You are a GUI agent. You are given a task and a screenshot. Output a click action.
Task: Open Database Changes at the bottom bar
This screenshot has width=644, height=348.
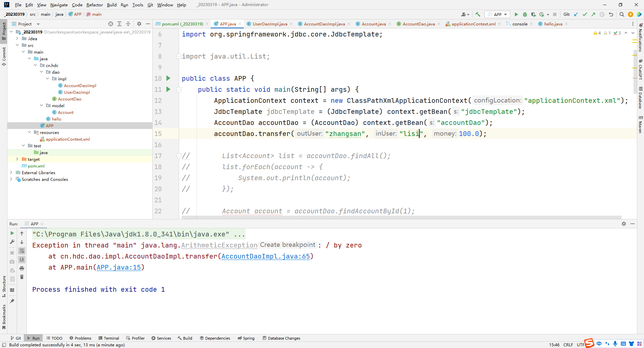click(x=281, y=338)
